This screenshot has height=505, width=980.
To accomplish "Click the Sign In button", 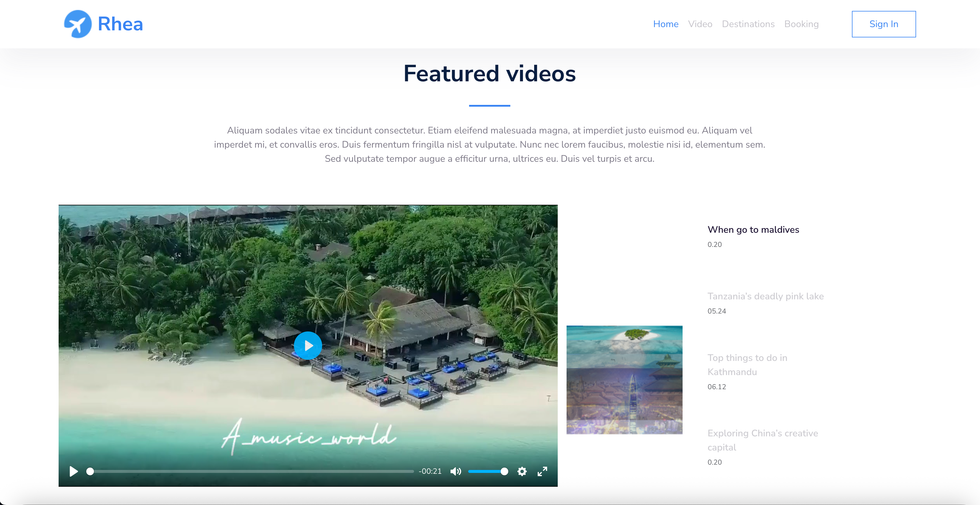I will (x=883, y=24).
